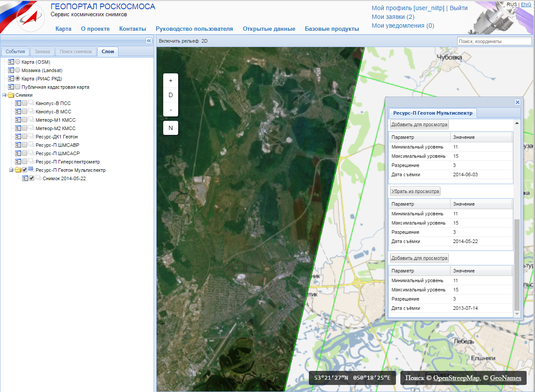Switch to the События tab
Image resolution: width=535 pixels, height=392 pixels.
(x=15, y=51)
